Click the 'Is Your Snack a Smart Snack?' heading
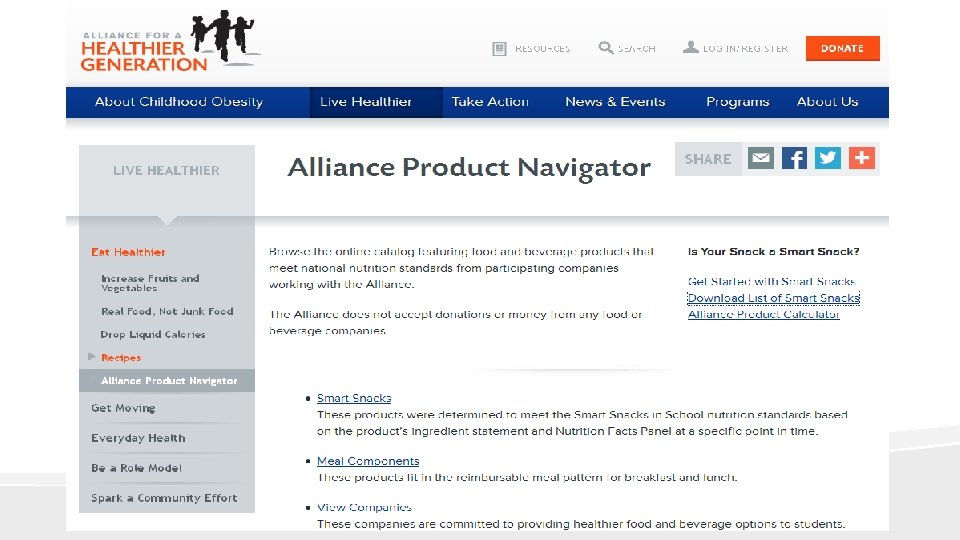This screenshot has width=960, height=540. click(x=773, y=252)
